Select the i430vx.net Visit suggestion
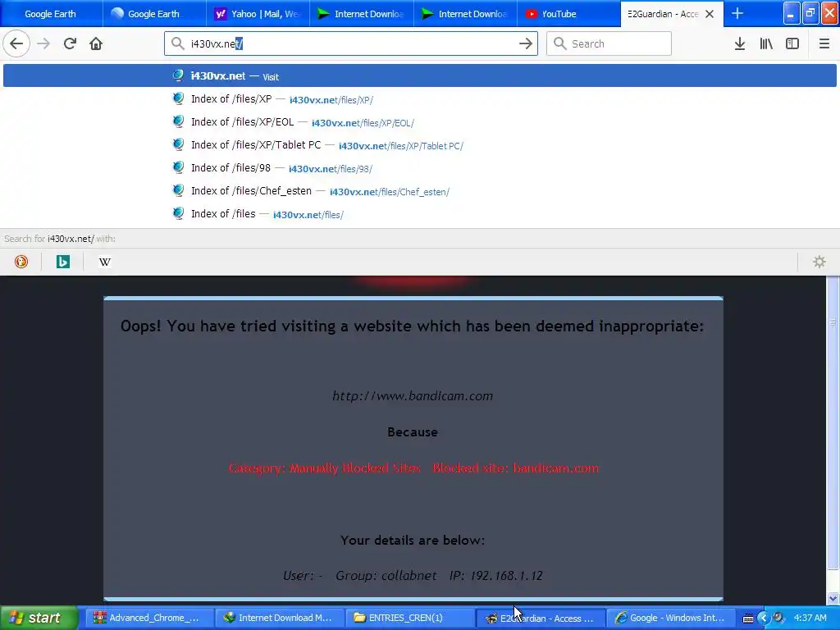The image size is (840, 630). point(419,75)
